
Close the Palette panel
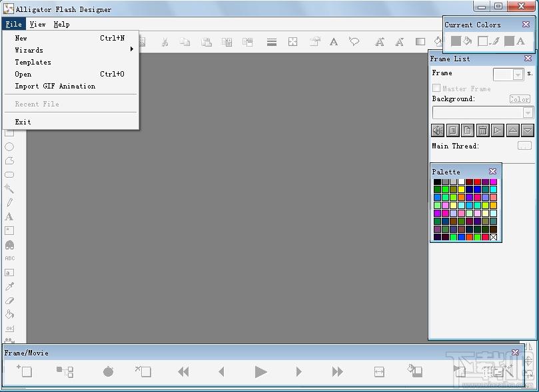pyautogui.click(x=492, y=171)
